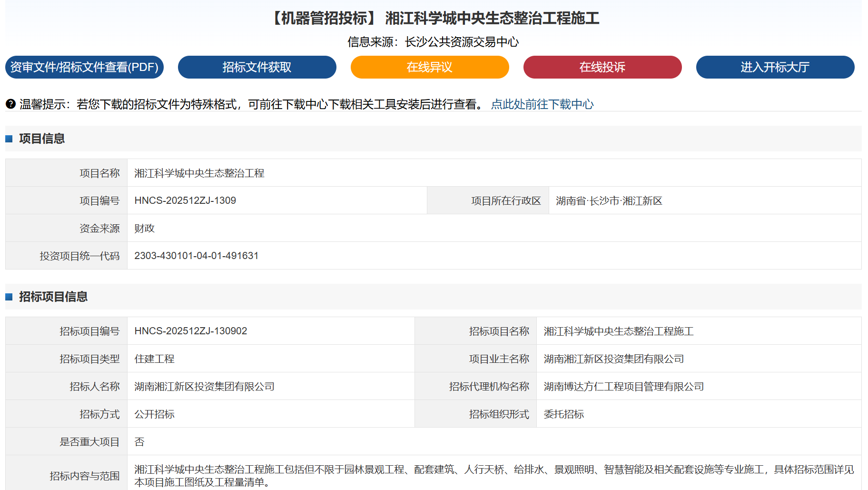Click the question mark icon beside 温馨提示
The image size is (868, 490).
pyautogui.click(x=10, y=104)
